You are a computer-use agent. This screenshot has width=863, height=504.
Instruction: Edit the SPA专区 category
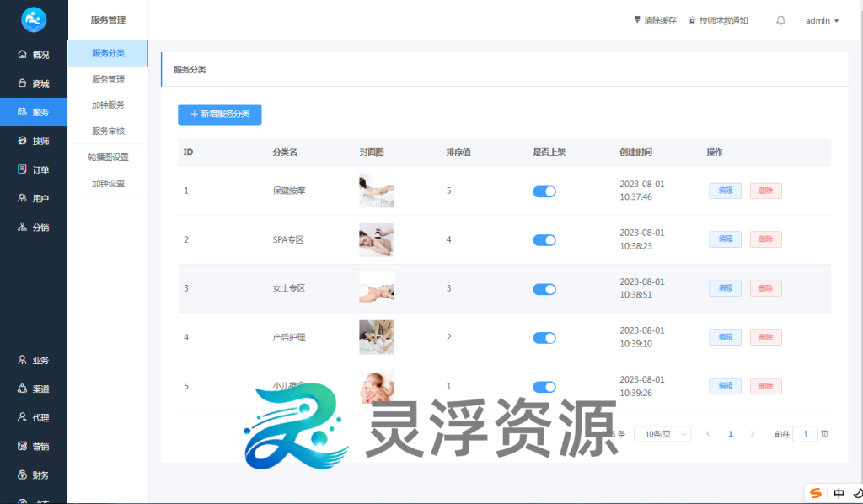click(x=725, y=239)
